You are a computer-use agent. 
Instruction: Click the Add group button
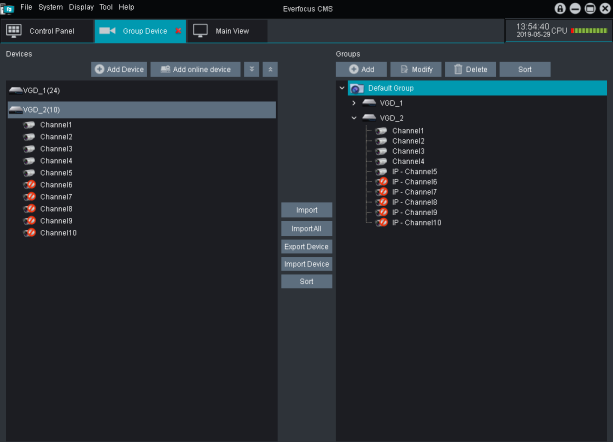pyautogui.click(x=361, y=69)
